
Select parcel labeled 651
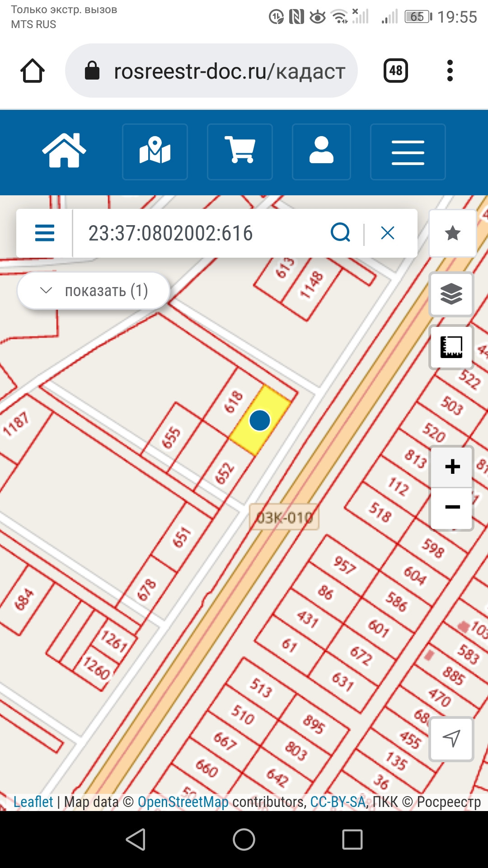click(x=182, y=537)
